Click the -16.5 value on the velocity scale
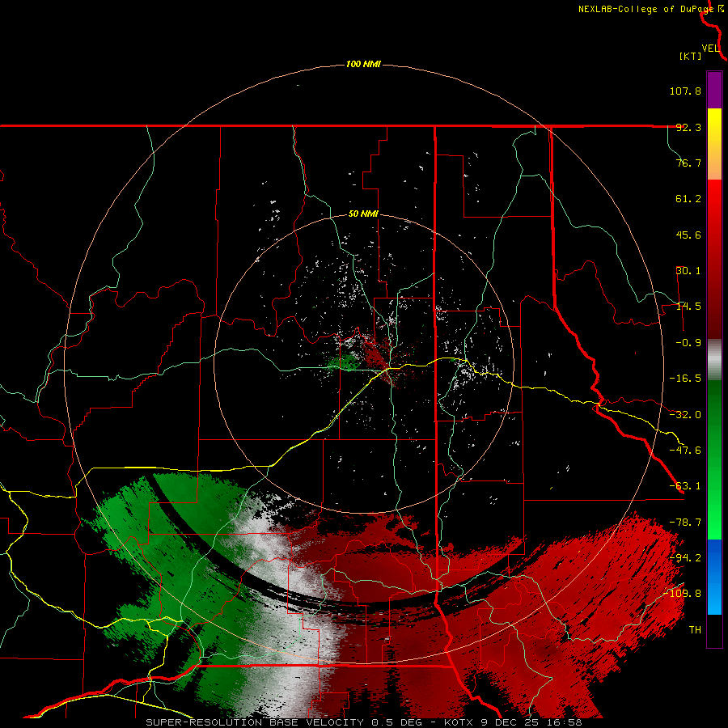 (685, 379)
